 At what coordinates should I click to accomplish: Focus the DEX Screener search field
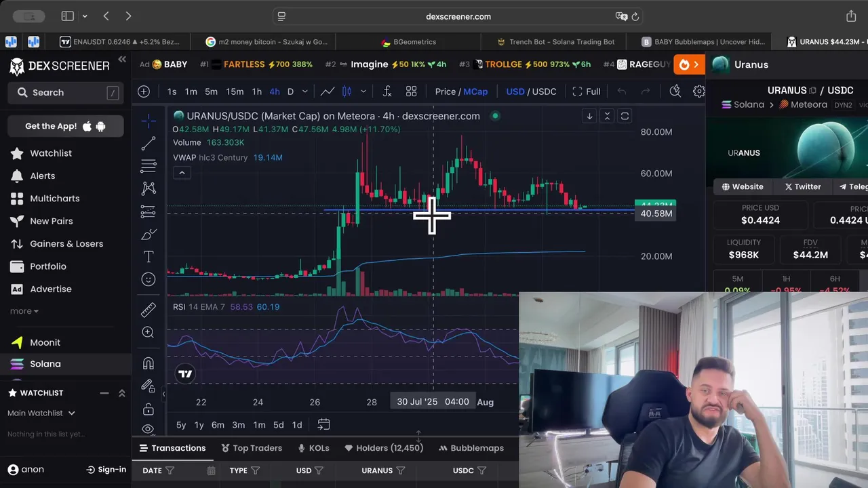tap(66, 93)
